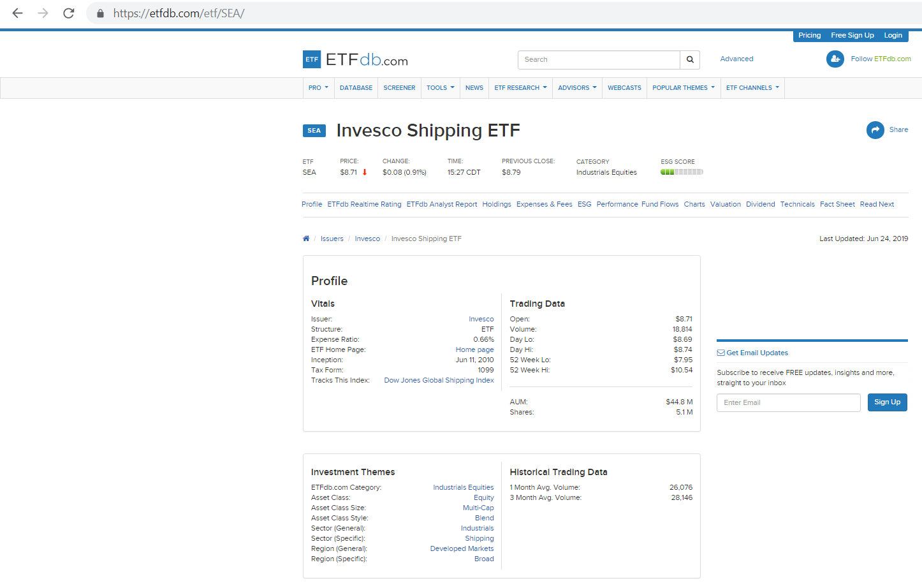This screenshot has width=922, height=588.
Task: Click the ETFdb.com logo
Action: [x=355, y=60]
